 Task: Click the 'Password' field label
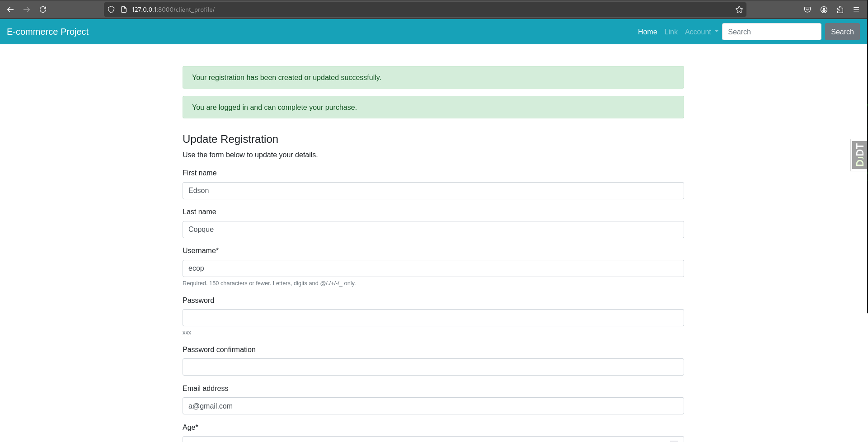click(198, 300)
